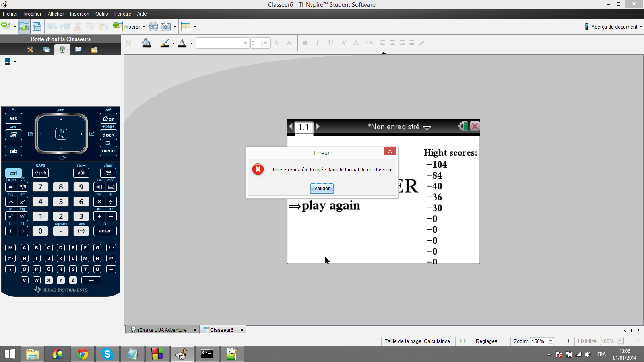
Task: Open dropdown arrow next to new document
Action: coord(15,27)
